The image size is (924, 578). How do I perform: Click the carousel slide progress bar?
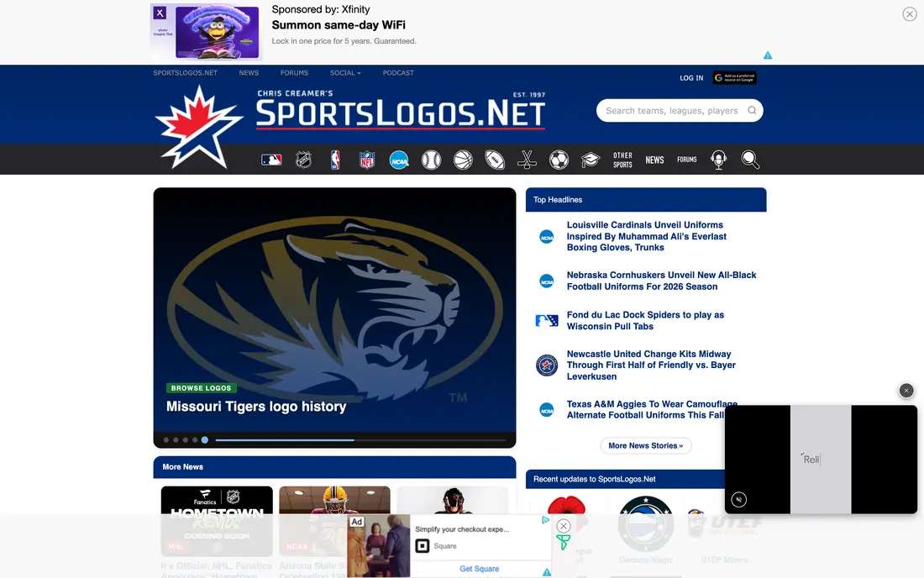[360, 440]
